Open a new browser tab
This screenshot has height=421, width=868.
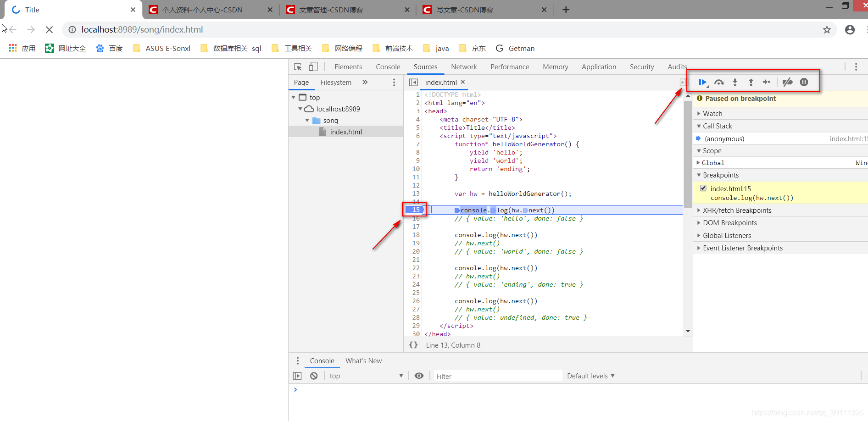coord(566,10)
